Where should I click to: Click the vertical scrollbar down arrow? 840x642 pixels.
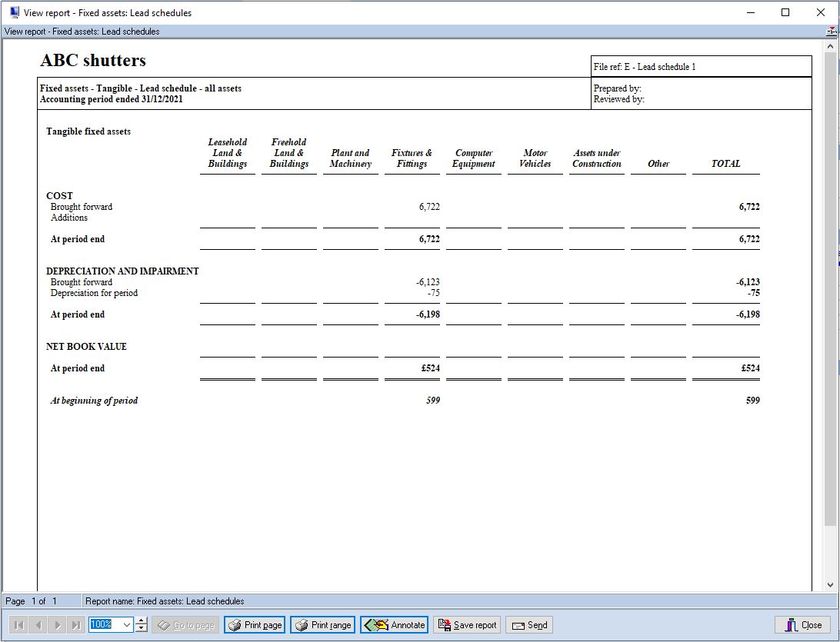click(830, 585)
